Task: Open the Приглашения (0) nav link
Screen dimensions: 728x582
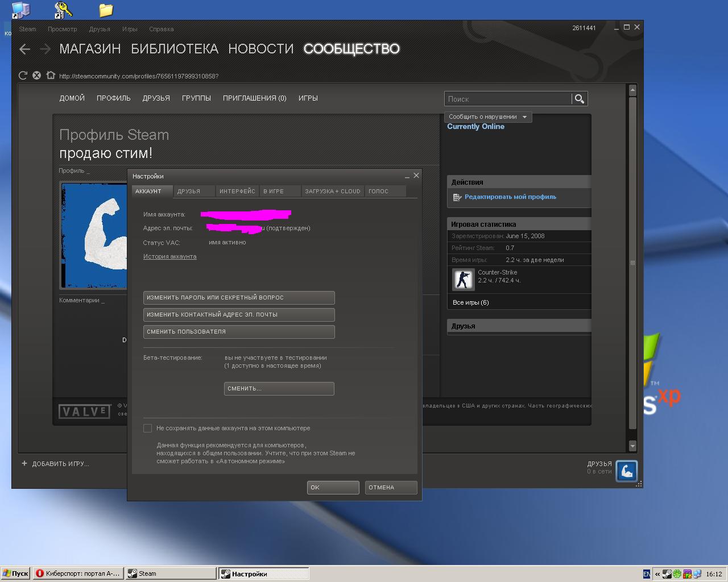Action: [255, 98]
